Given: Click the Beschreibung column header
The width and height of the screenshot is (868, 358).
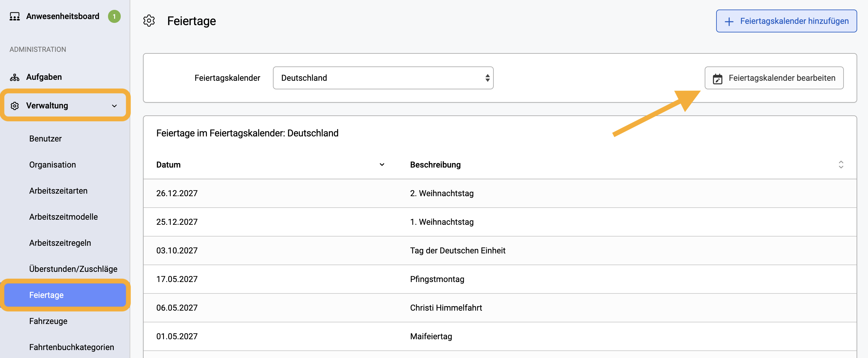Looking at the screenshot, I should click(x=435, y=165).
